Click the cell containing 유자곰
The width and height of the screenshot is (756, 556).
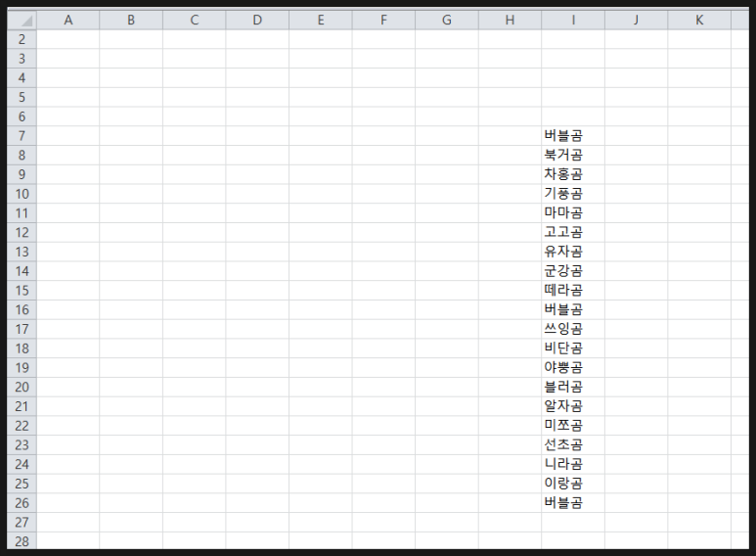(x=573, y=252)
